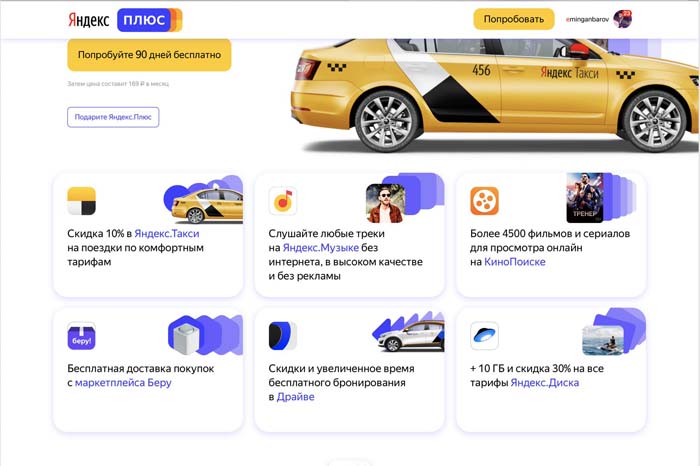
Task: Click the Yandex Taxi app icon
Action: coord(81,201)
